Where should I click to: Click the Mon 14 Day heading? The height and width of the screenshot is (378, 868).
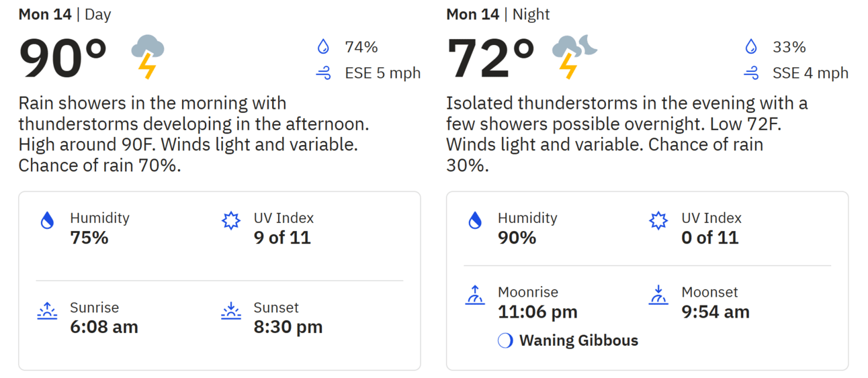point(64,15)
